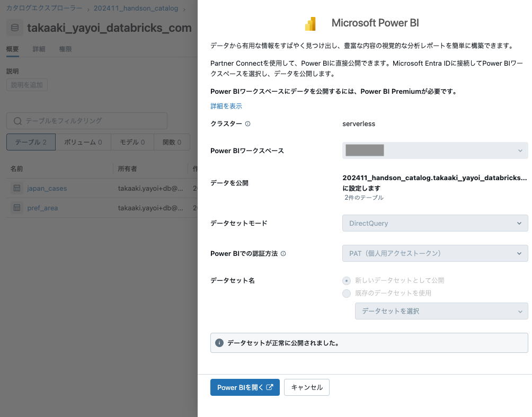Switch to the 詳細 tab
532x417 pixels.
[x=39, y=49]
